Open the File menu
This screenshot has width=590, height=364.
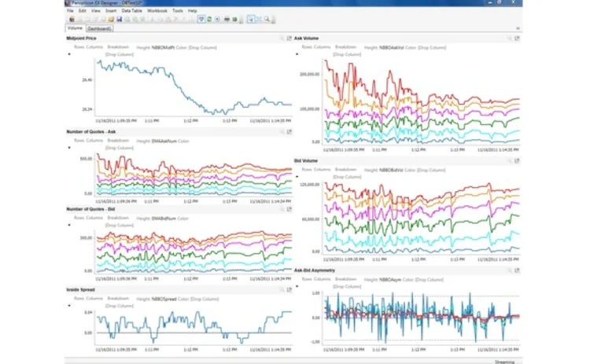pos(70,11)
